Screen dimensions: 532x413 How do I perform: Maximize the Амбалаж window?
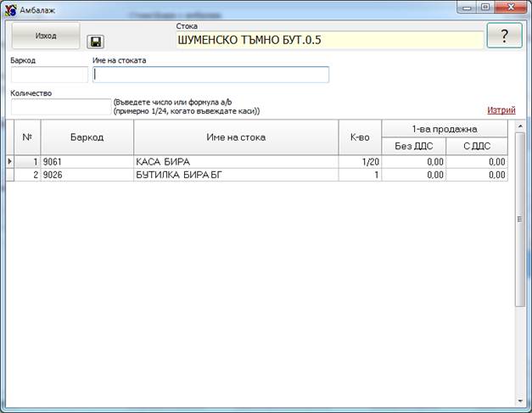point(485,7)
